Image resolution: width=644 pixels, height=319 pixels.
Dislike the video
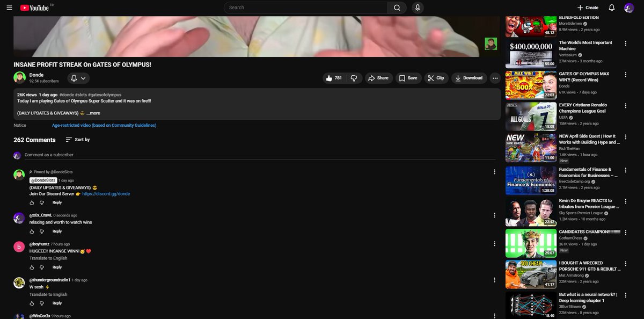pos(354,78)
